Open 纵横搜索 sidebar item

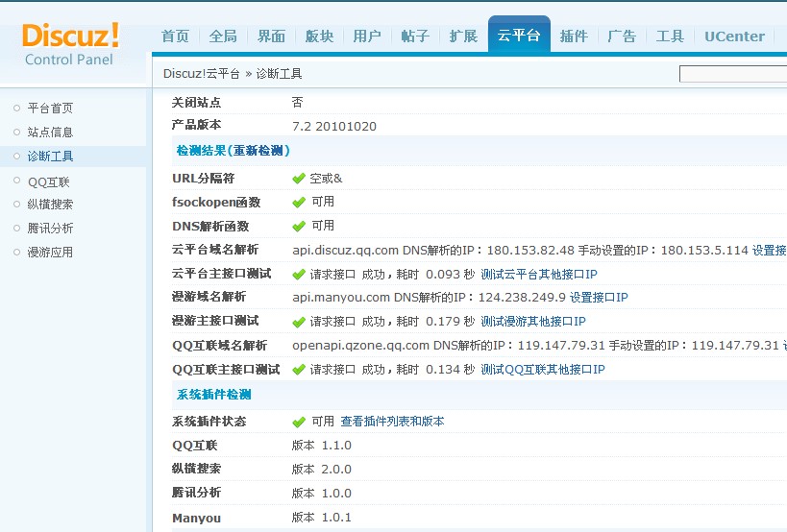tap(50, 205)
